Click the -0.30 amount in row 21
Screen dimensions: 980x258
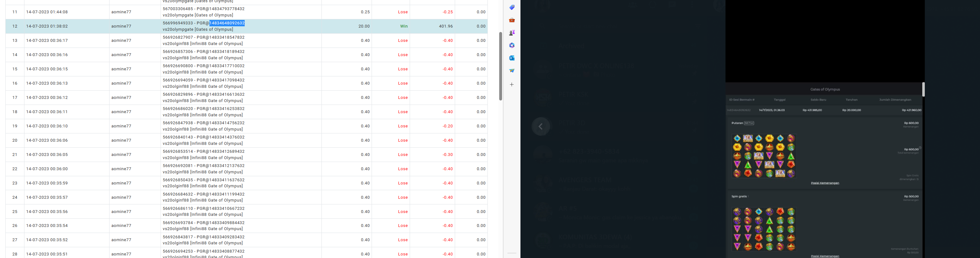[x=447, y=155]
